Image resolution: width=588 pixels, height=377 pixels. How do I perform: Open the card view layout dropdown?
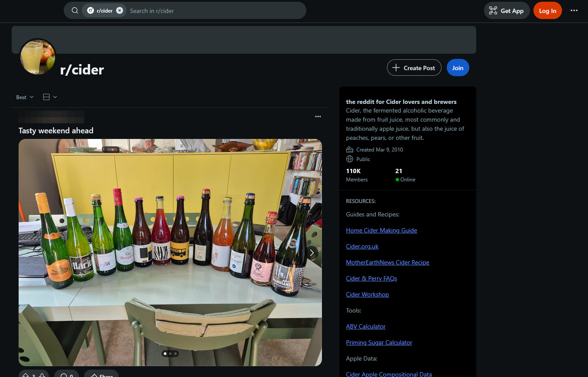point(50,97)
